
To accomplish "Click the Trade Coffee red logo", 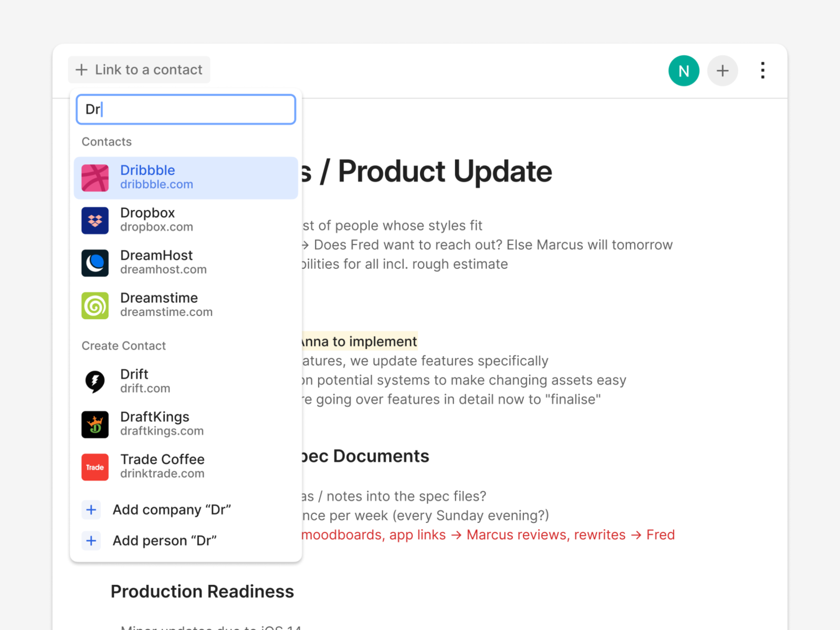I will pyautogui.click(x=95, y=467).
